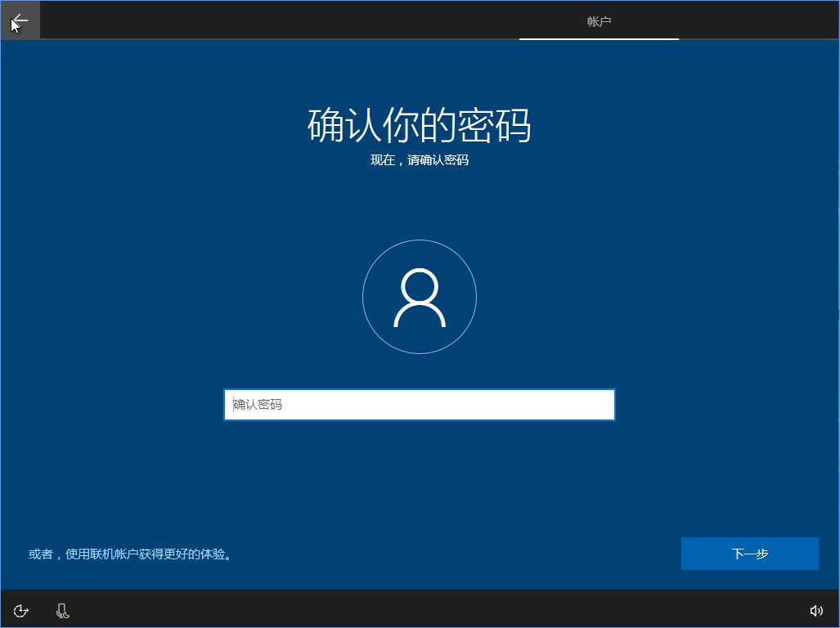Click the 现在，请确认密码 subtitle text

pos(419,160)
